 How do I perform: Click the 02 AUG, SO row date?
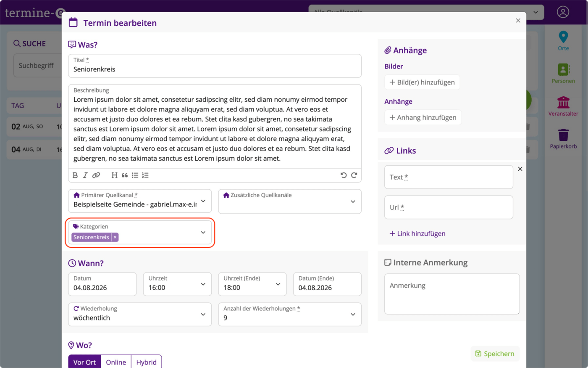(x=27, y=127)
